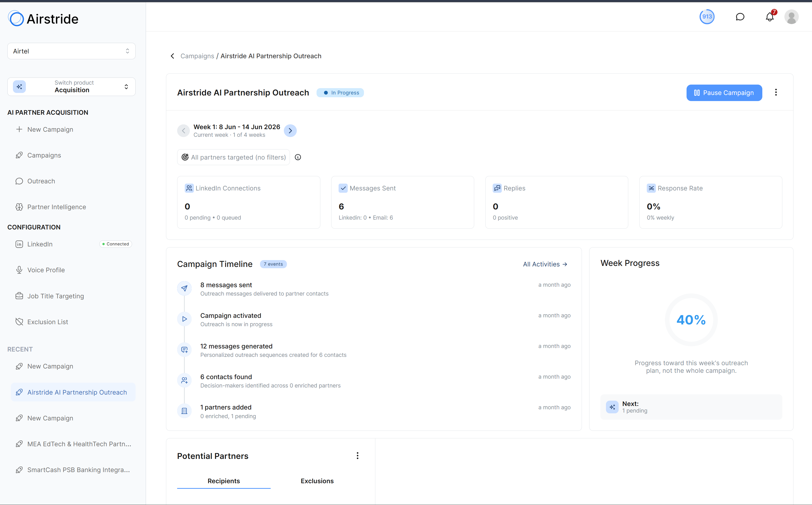Image resolution: width=812 pixels, height=505 pixels.
Task: Open recent MEA EdTech & HealthTech campaign
Action: (x=73, y=444)
